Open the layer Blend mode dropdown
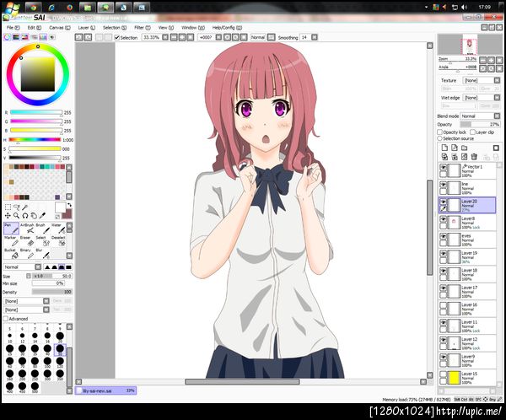Image resolution: width=506 pixels, height=420 pixels. coord(480,116)
